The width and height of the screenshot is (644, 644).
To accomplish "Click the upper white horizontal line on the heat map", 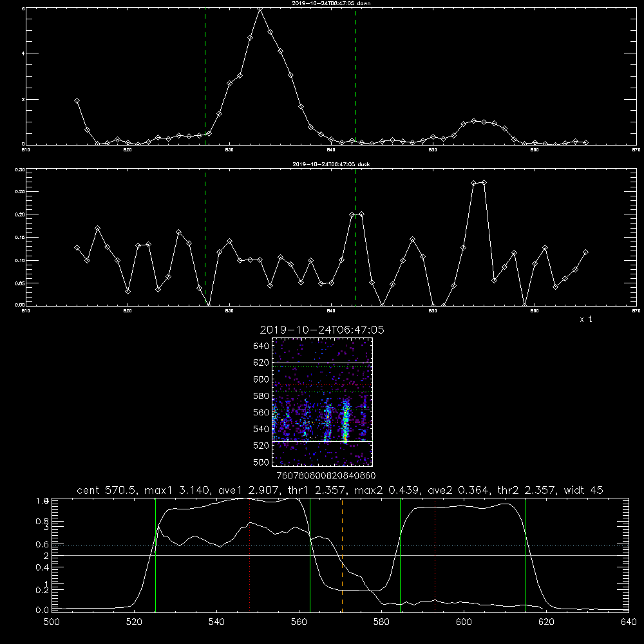I will click(322, 363).
